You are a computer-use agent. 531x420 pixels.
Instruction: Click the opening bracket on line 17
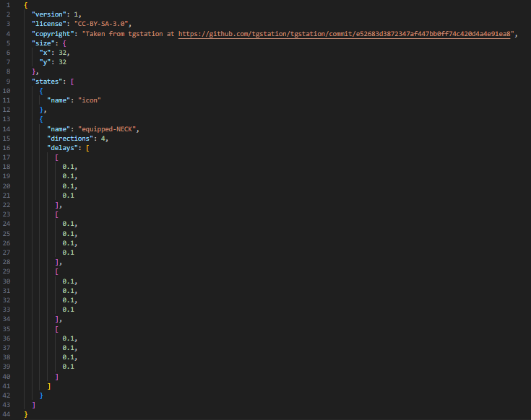[x=57, y=157]
